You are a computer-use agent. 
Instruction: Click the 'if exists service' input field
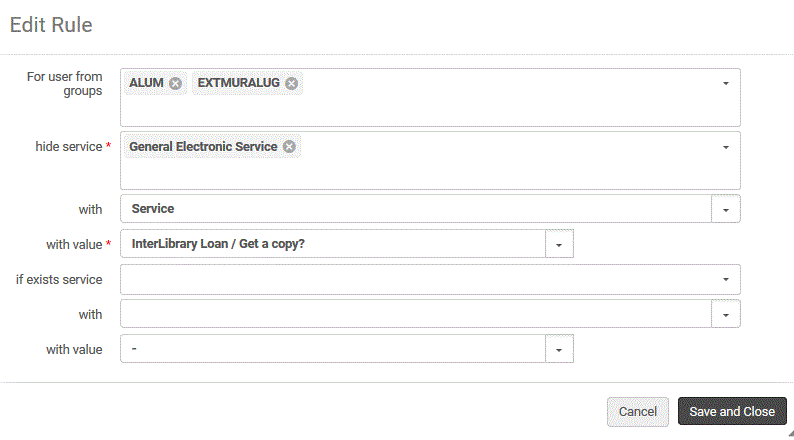(x=415, y=279)
